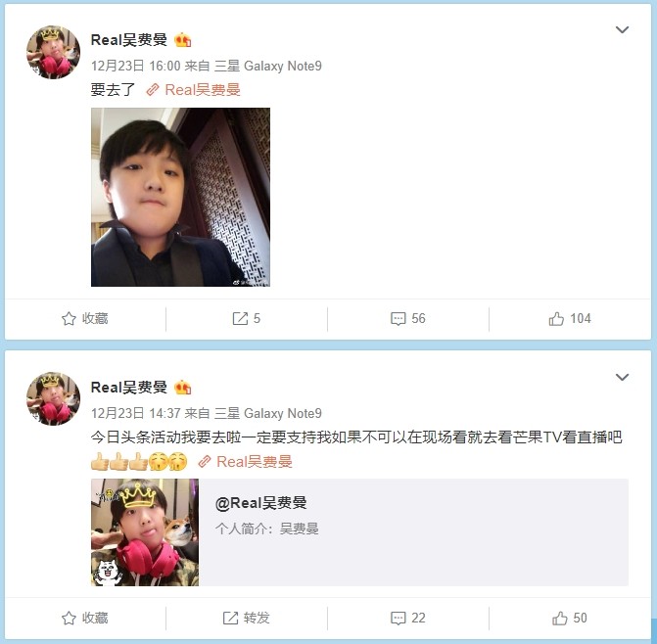This screenshot has height=644, width=657.
Task: Open the Real吴费曼 link after the emojis
Action: [x=245, y=462]
